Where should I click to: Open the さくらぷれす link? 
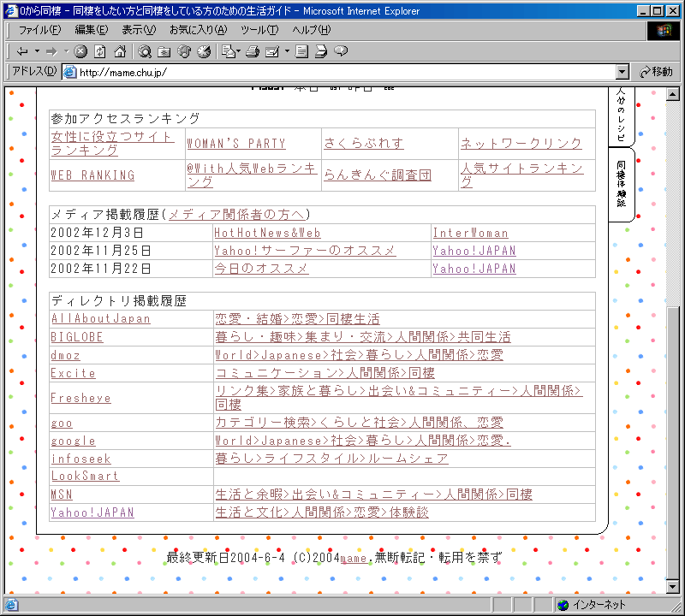[x=363, y=143]
